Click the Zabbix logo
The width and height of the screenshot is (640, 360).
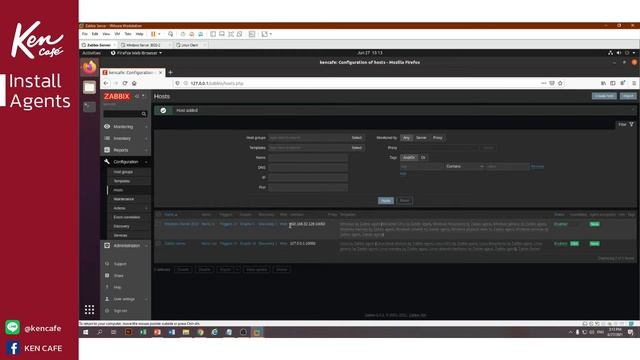116,96
